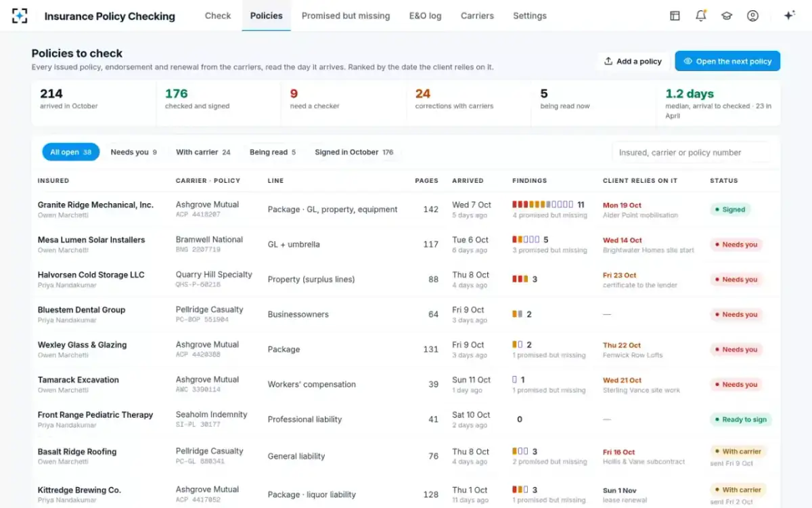Image resolution: width=812 pixels, height=508 pixels.
Task: Open the notifications bell
Action: click(701, 16)
